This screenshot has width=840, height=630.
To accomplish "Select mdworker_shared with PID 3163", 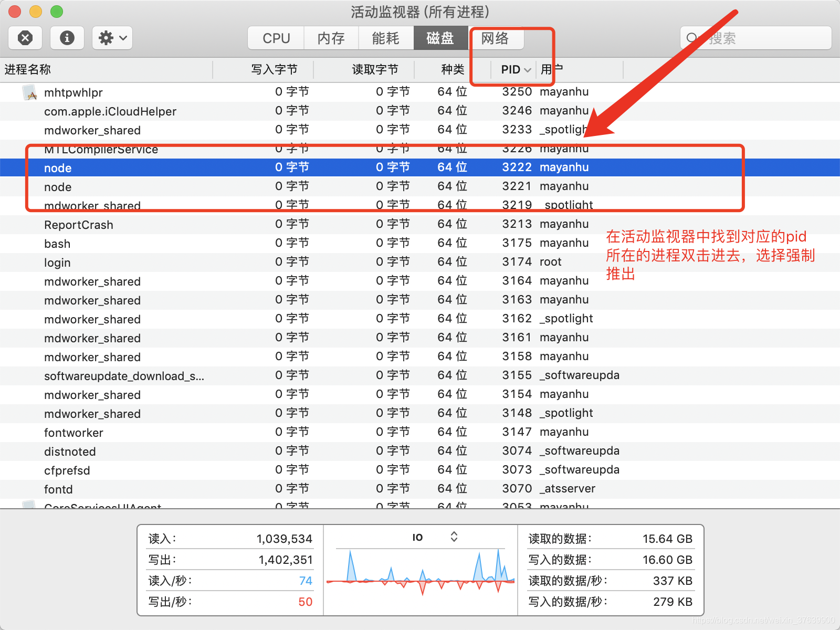I will (420, 300).
